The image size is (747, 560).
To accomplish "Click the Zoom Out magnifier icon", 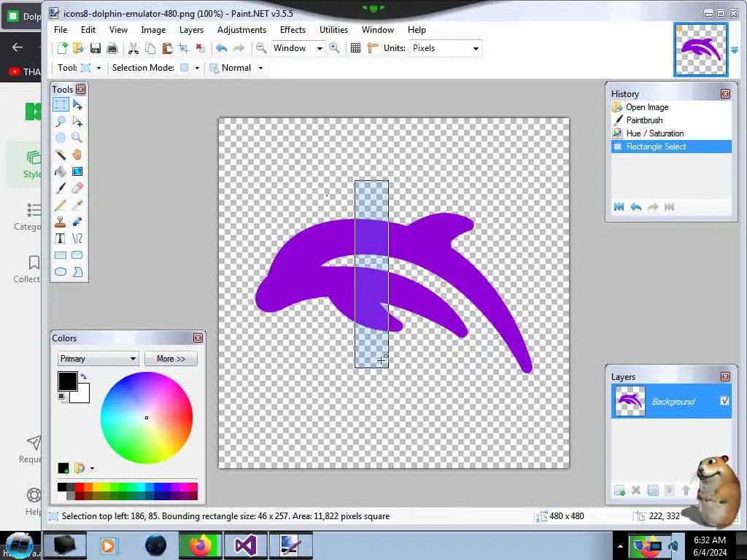I will (x=260, y=48).
